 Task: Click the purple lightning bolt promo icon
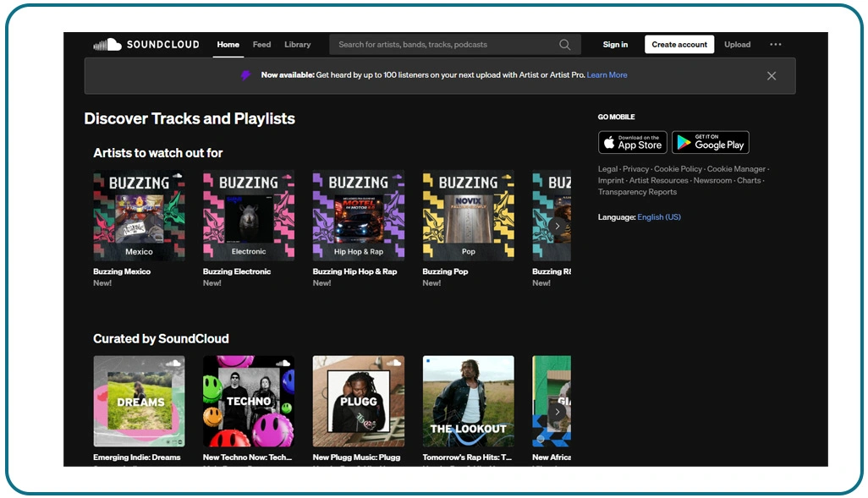tap(245, 75)
